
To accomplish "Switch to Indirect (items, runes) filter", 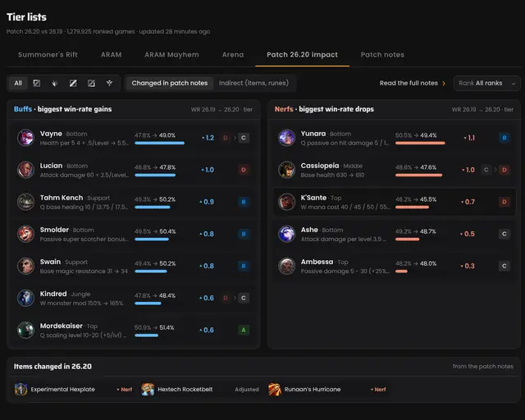I will pos(253,83).
